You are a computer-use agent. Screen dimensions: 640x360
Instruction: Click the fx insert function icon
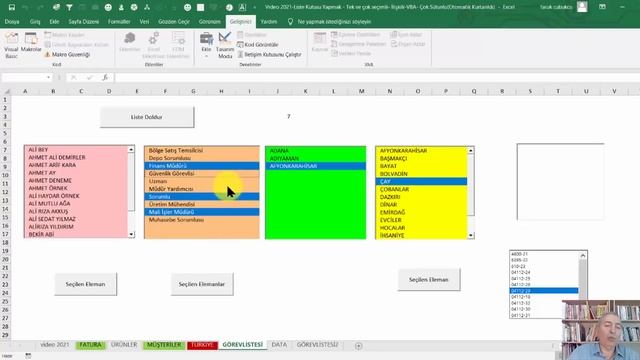click(x=105, y=78)
